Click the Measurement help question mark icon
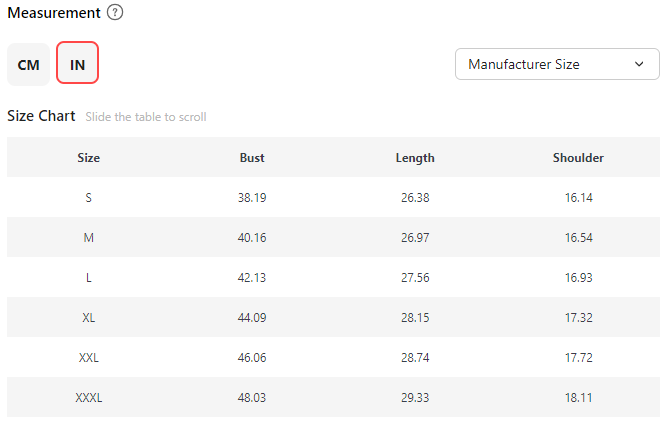The height and width of the screenshot is (422, 666). (116, 13)
